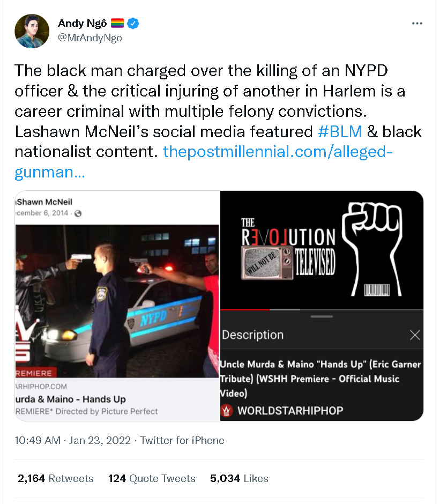Open the @MrAndyNgo handle
Screen dimensions: 447x504
pyautogui.click(x=90, y=38)
